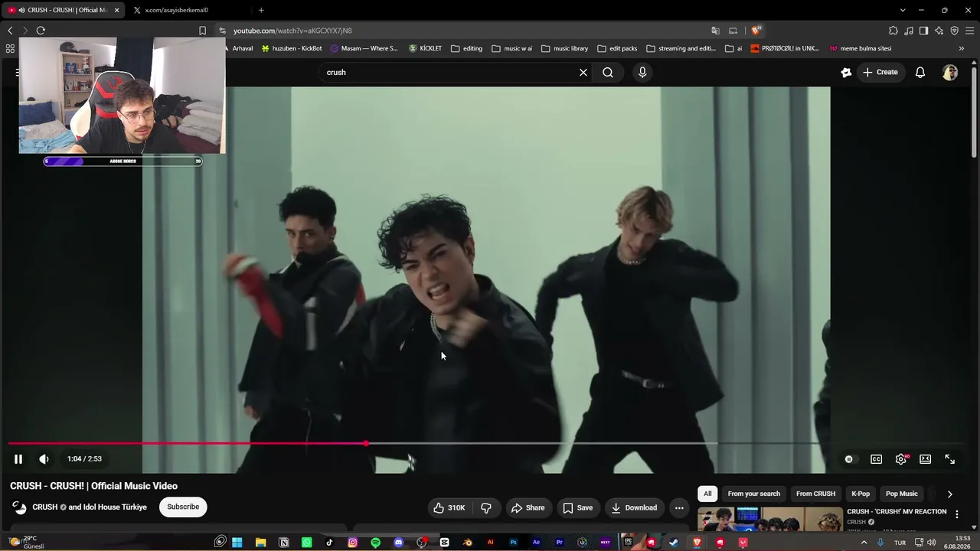
Task: Dislike the video with the thumbs-down button
Action: click(485, 508)
